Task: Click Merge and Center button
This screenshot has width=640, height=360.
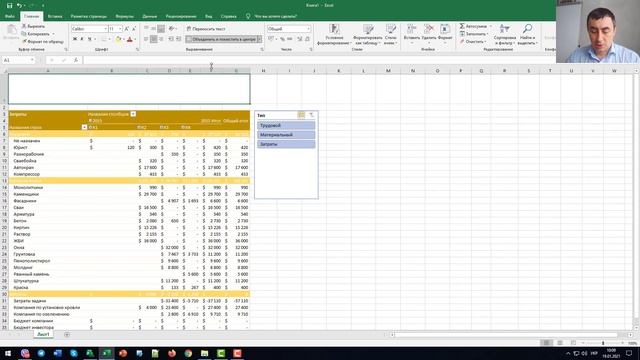Action: pyautogui.click(x=221, y=39)
